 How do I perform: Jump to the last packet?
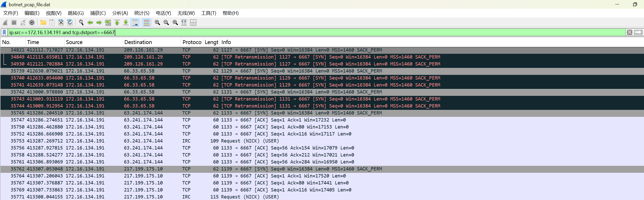126,23
